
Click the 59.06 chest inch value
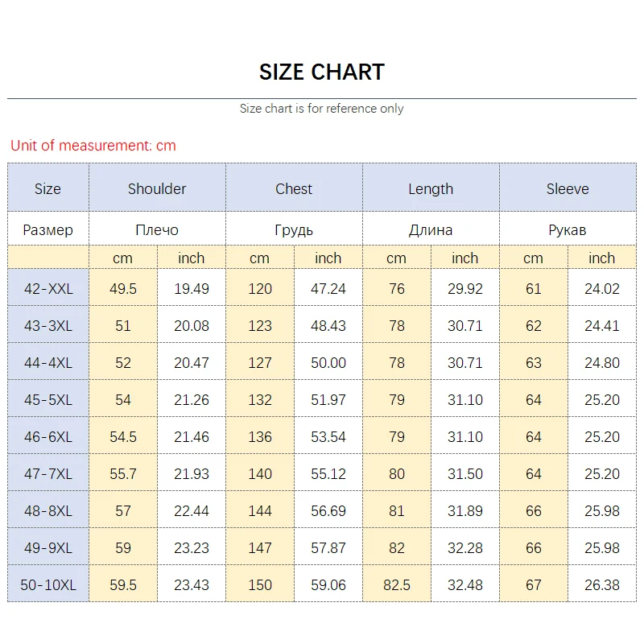328,585
